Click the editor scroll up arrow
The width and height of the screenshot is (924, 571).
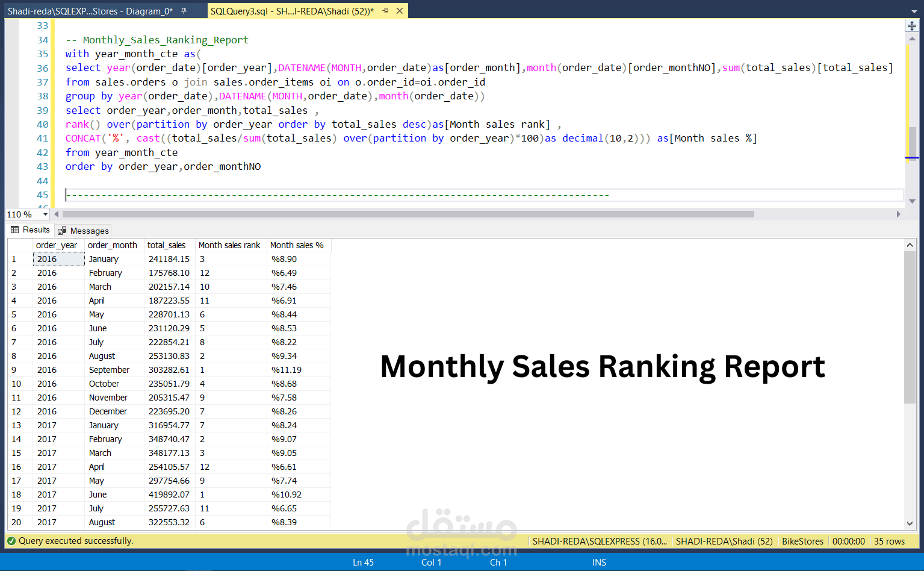(912, 39)
